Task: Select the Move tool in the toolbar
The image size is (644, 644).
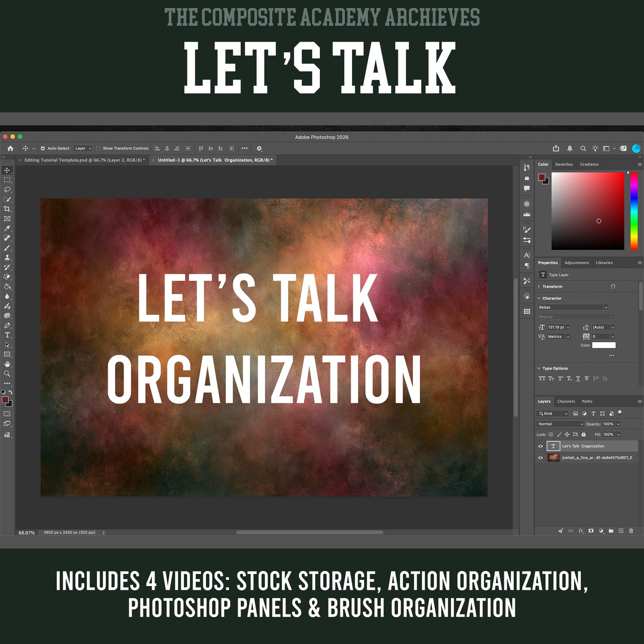Action: pos(7,170)
